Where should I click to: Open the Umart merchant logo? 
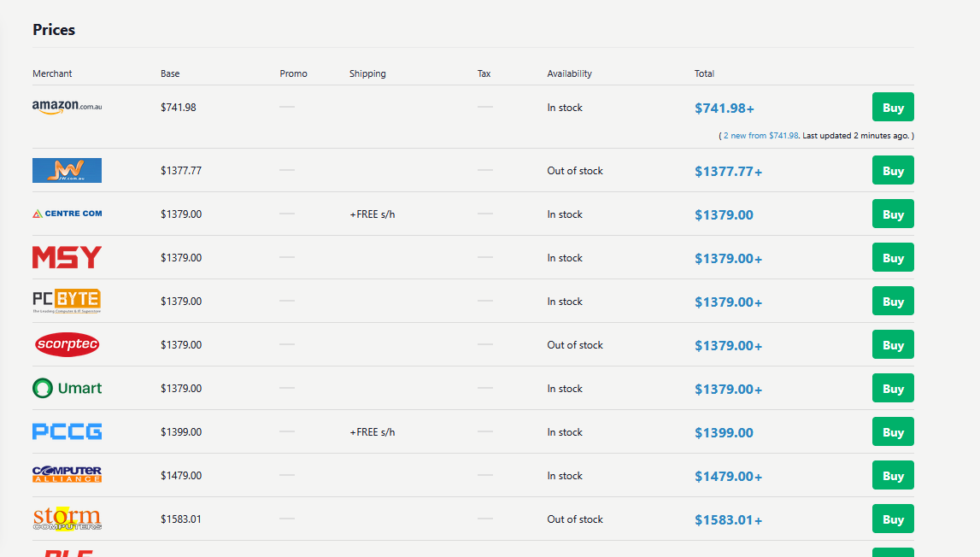point(67,388)
